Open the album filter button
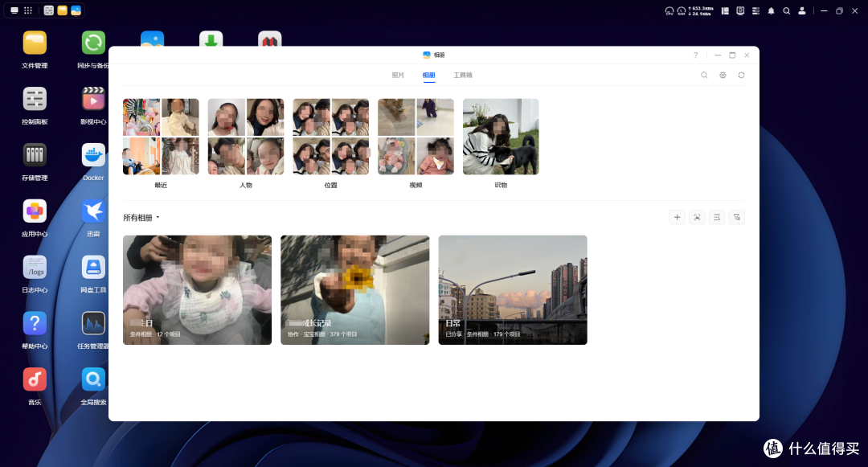868x467 pixels. (737, 218)
